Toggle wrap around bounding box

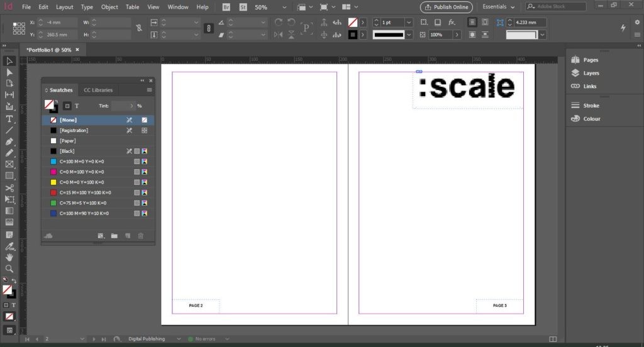pos(485,22)
